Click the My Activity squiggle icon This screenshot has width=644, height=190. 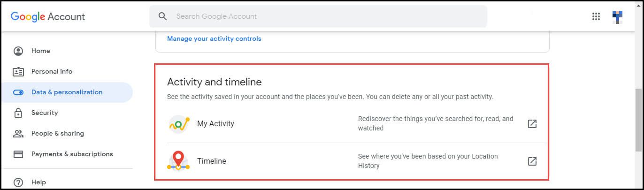click(x=178, y=124)
